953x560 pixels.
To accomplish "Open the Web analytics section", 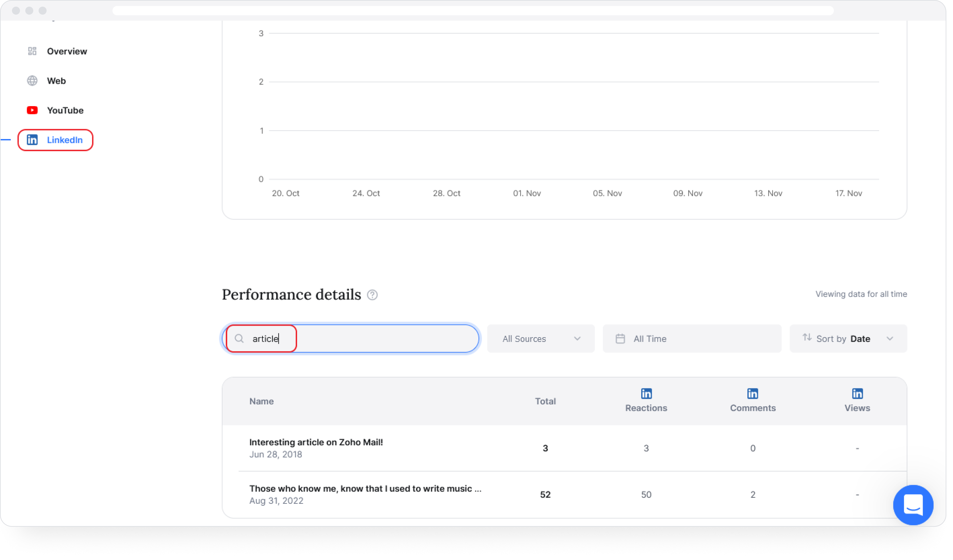I will pyautogui.click(x=47, y=81).
